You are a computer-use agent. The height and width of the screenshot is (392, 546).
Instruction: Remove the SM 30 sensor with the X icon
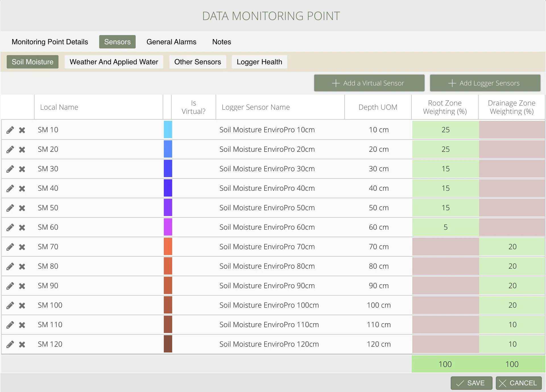point(22,169)
